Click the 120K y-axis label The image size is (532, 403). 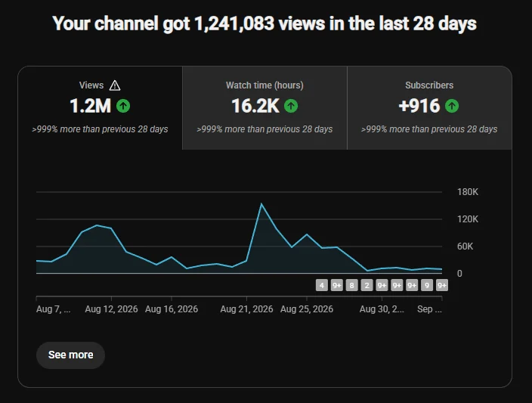(x=468, y=219)
